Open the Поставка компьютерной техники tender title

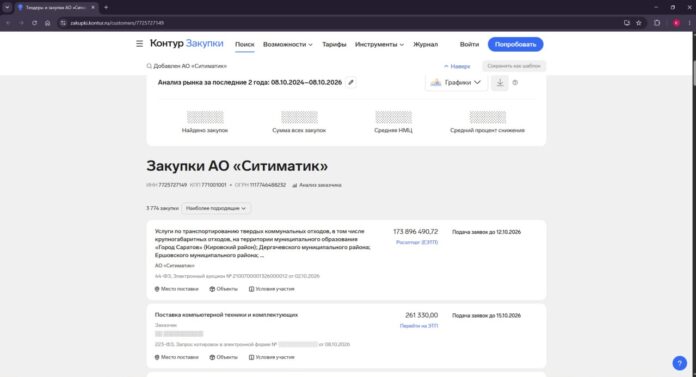coord(226,315)
